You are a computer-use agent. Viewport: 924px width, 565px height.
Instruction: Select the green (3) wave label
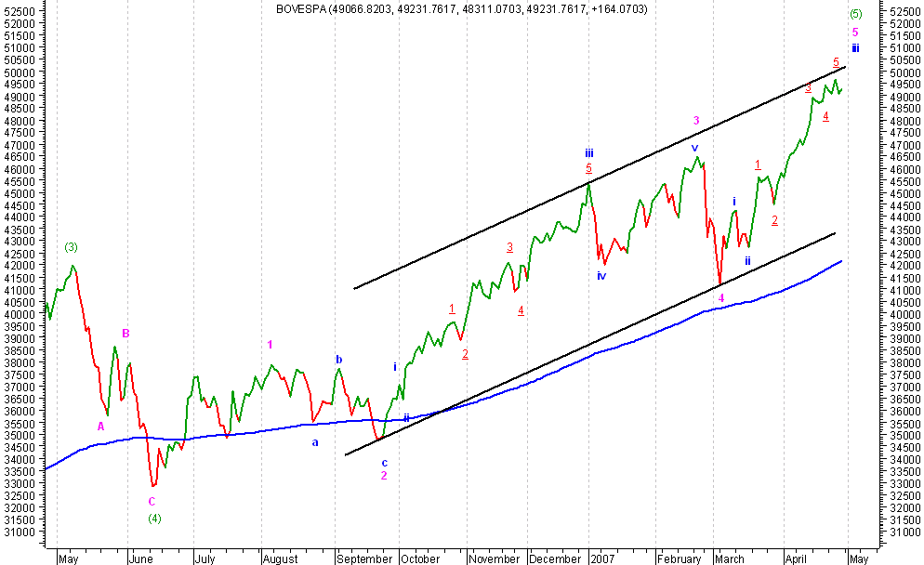tap(71, 247)
